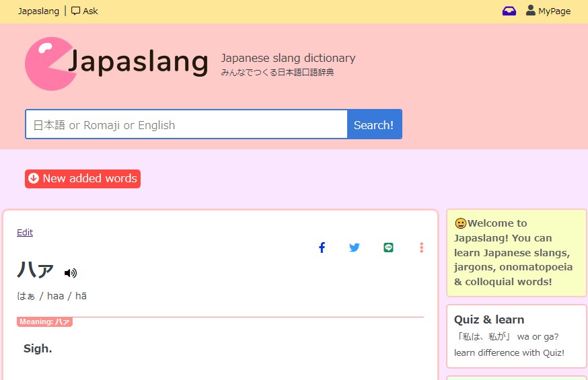This screenshot has width=588, height=380.
Task: Open the Edit link for this entry
Action: (x=25, y=232)
